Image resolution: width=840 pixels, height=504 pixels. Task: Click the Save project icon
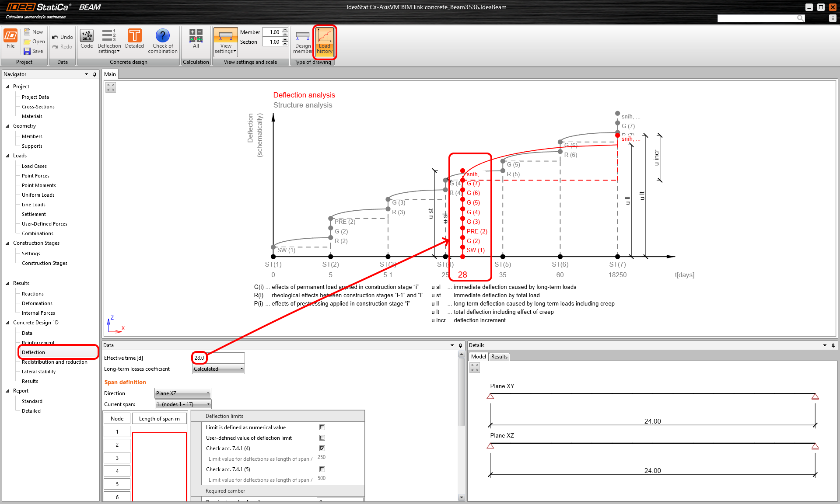pyautogui.click(x=27, y=51)
